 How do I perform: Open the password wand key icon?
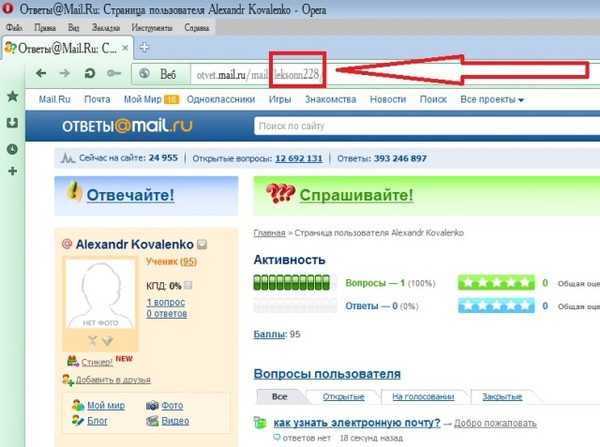click(114, 73)
